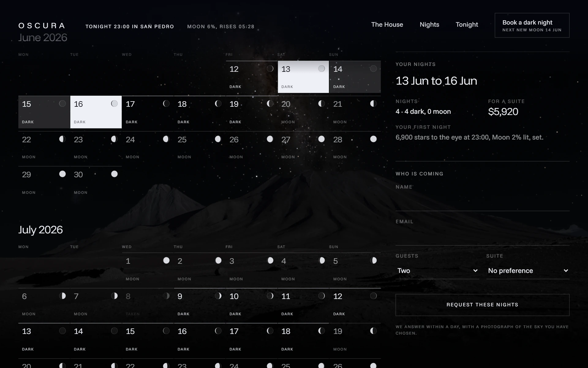Click the moon icon on July 1
Image resolution: width=588 pixels, height=368 pixels.
click(x=166, y=261)
